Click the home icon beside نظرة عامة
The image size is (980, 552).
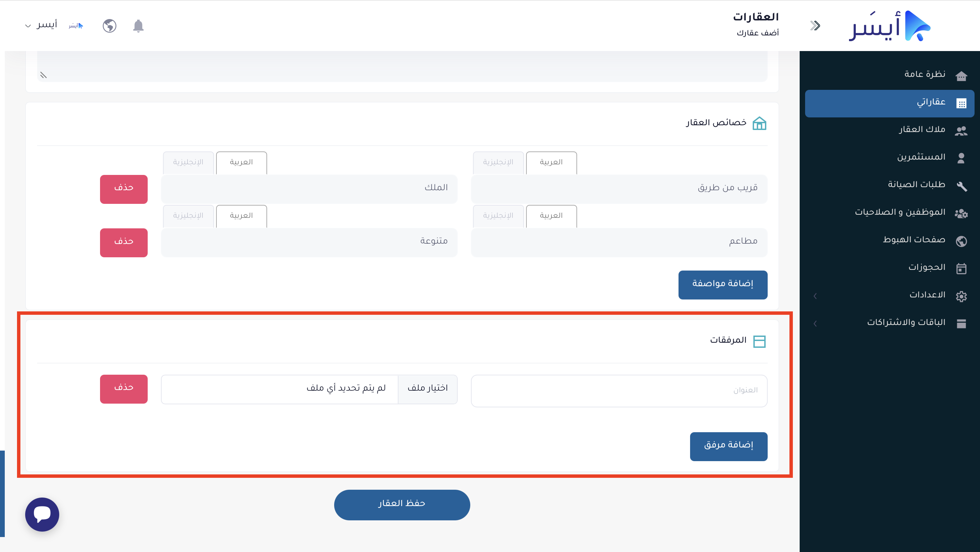(x=961, y=75)
